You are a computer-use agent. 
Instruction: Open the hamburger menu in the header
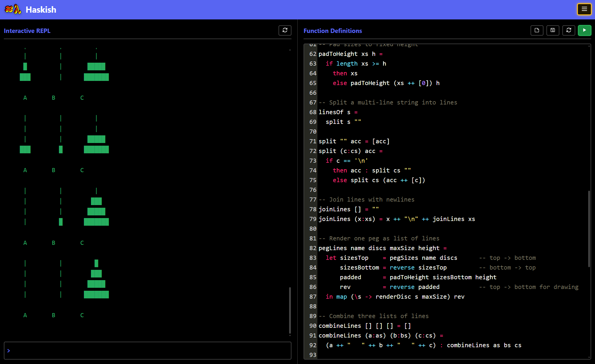point(584,9)
